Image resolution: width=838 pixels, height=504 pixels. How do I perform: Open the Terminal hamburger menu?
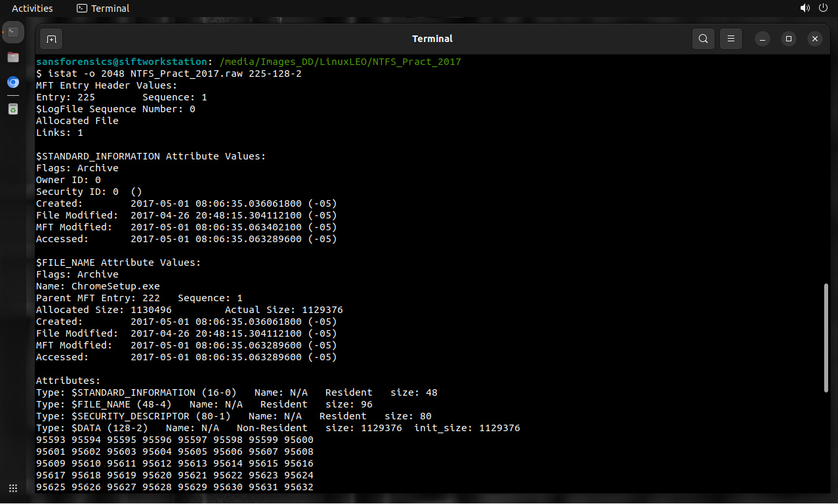click(x=731, y=39)
